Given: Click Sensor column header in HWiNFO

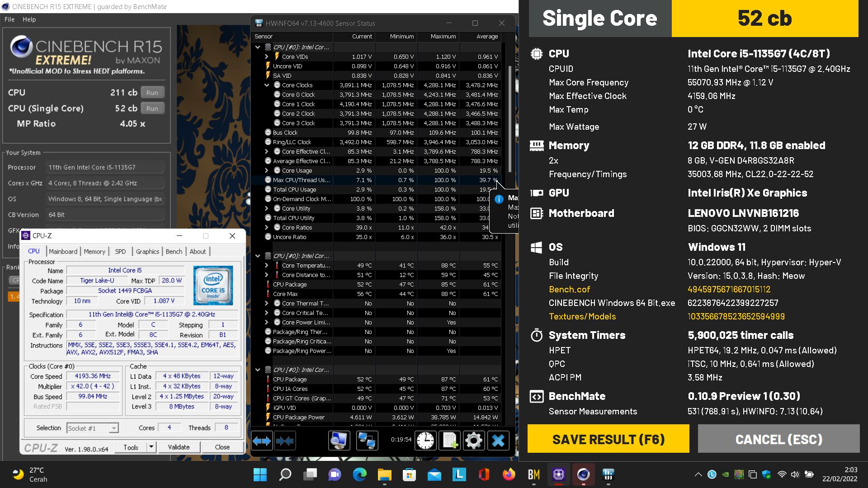Looking at the screenshot, I should pos(292,37).
